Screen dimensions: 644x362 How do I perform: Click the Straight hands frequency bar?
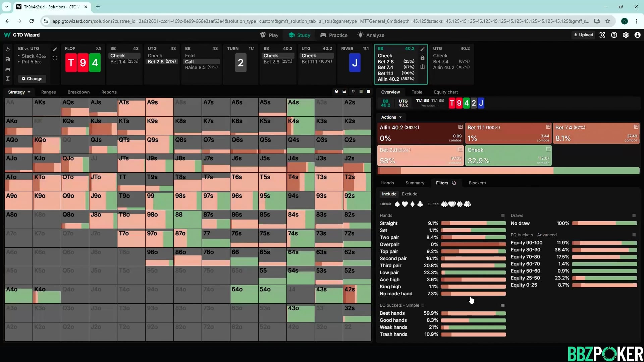473,223
